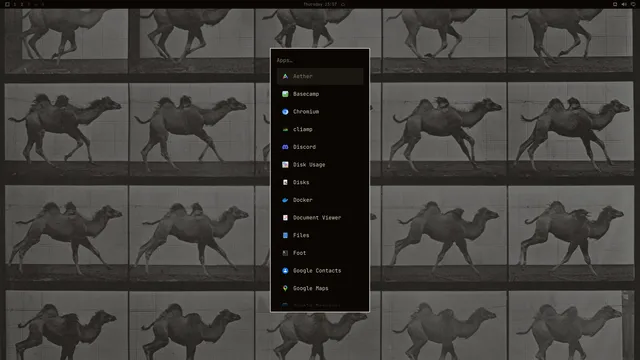Open Docker using the whale icon
Image resolution: width=640 pixels, height=360 pixels.
pos(285,200)
